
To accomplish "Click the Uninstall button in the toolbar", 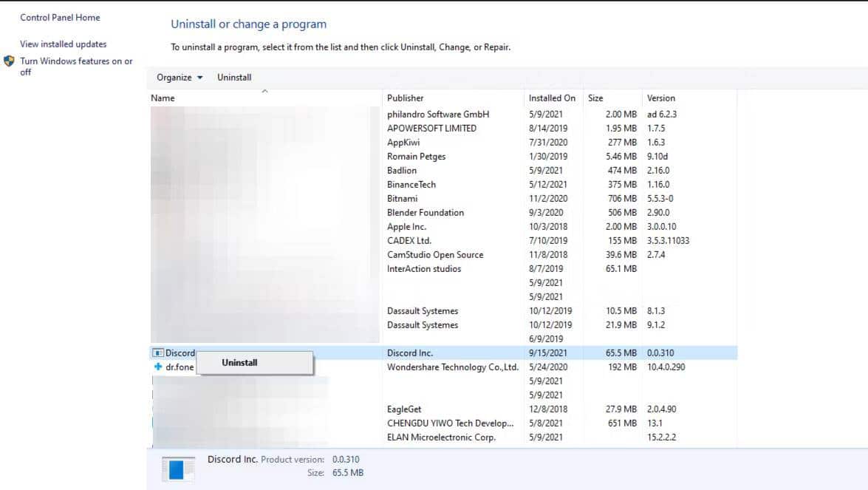I will pyautogui.click(x=233, y=77).
